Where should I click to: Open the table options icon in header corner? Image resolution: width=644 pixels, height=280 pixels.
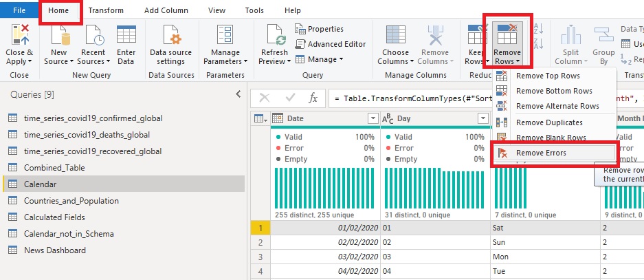pyautogui.click(x=260, y=119)
